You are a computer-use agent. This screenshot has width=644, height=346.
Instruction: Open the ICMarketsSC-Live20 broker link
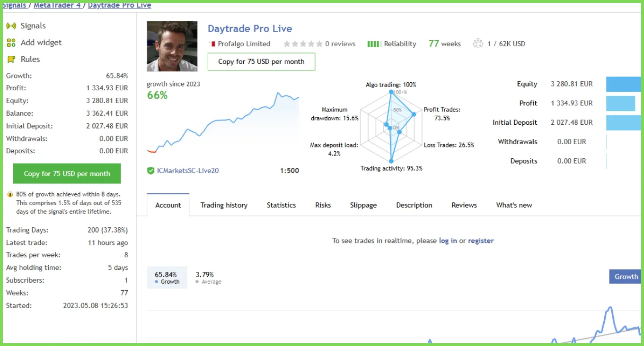coord(188,171)
